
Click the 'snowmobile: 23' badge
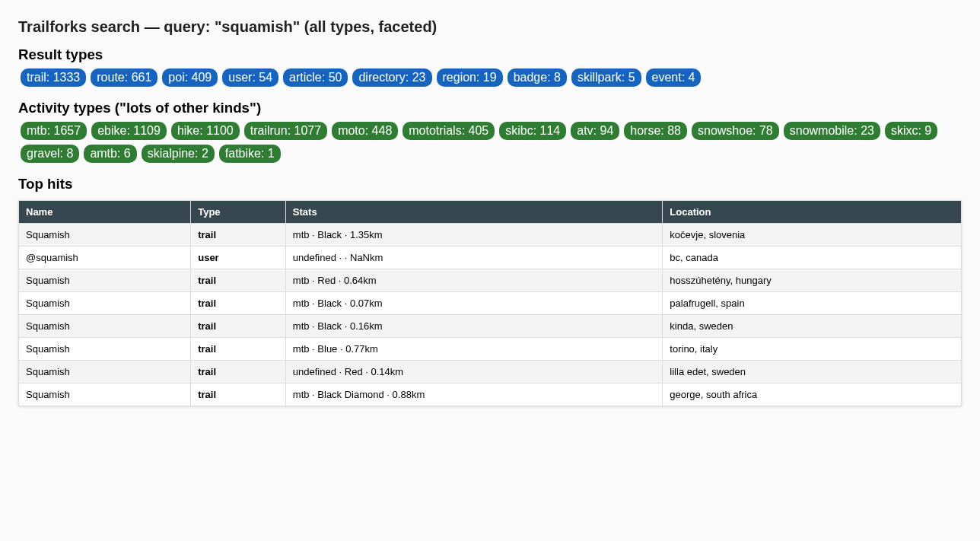[x=832, y=131]
